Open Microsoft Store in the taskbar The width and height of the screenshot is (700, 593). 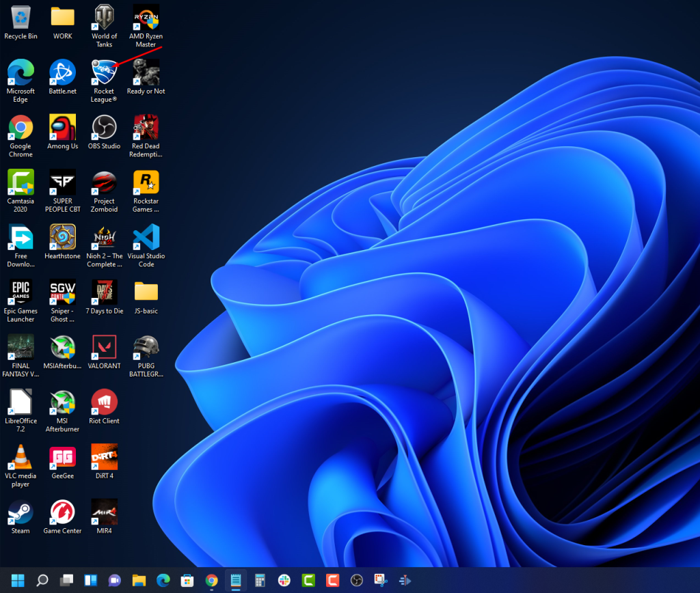187,581
